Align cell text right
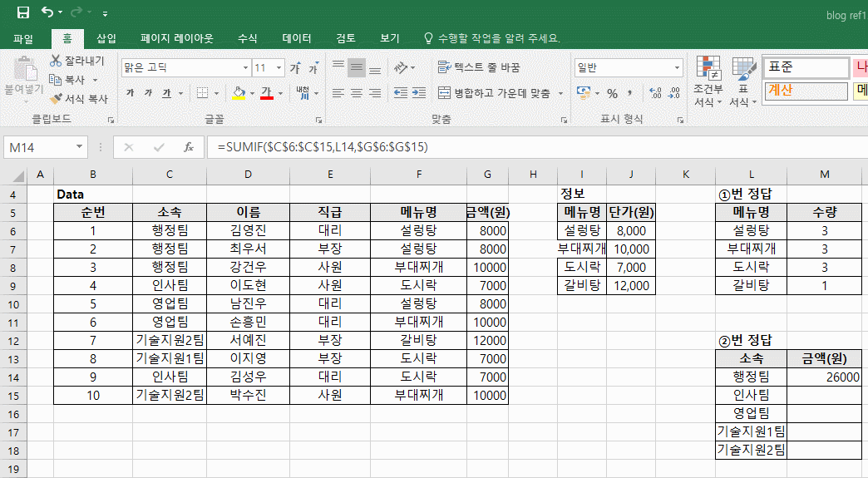The image size is (868, 478). point(375,93)
